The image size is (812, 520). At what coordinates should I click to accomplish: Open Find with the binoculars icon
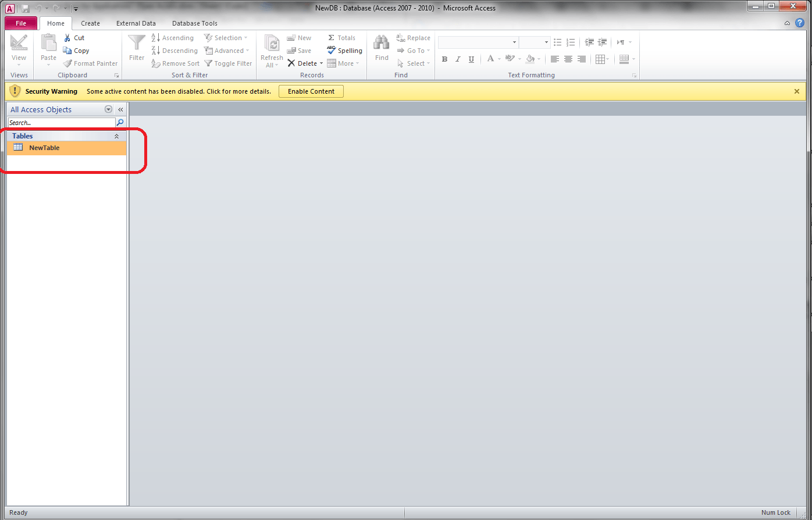[382, 48]
